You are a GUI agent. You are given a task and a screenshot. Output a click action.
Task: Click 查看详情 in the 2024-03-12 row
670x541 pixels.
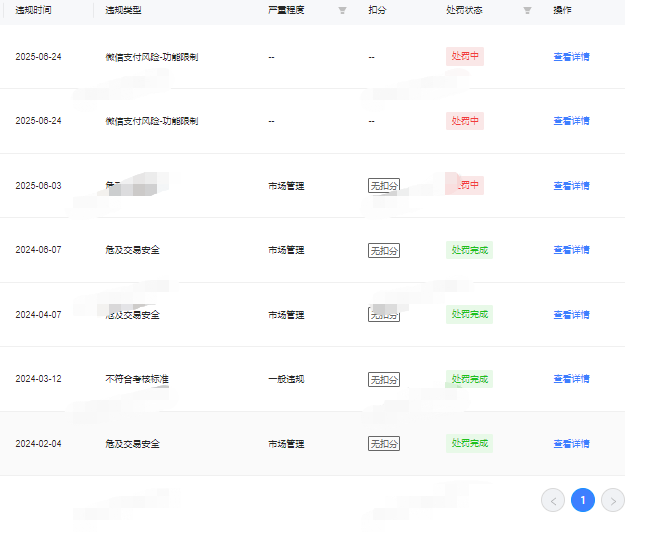(571, 379)
